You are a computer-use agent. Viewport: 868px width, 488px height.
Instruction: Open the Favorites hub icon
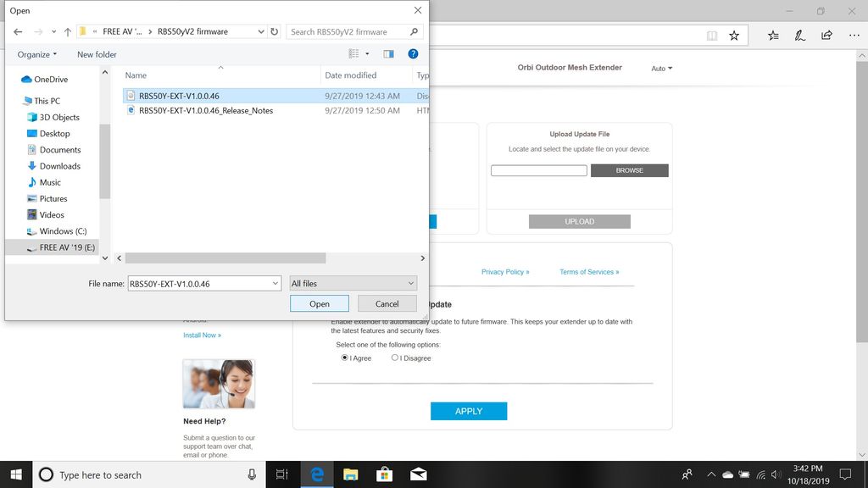(x=773, y=36)
